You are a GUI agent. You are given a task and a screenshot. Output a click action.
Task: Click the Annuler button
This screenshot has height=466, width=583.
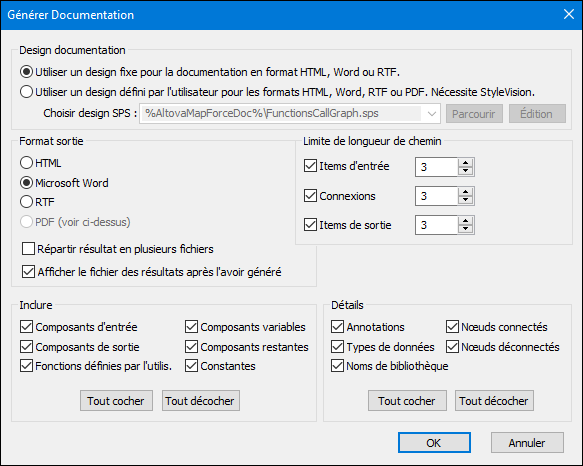point(527,443)
